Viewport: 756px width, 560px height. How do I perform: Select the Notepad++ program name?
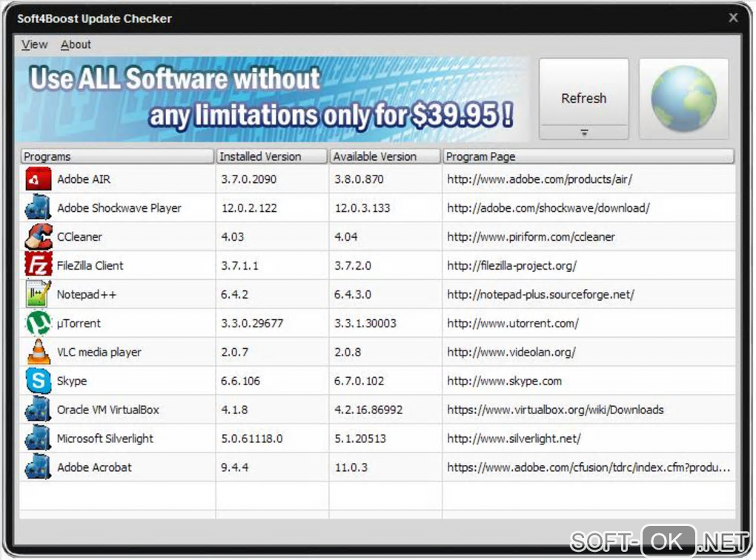(x=86, y=295)
